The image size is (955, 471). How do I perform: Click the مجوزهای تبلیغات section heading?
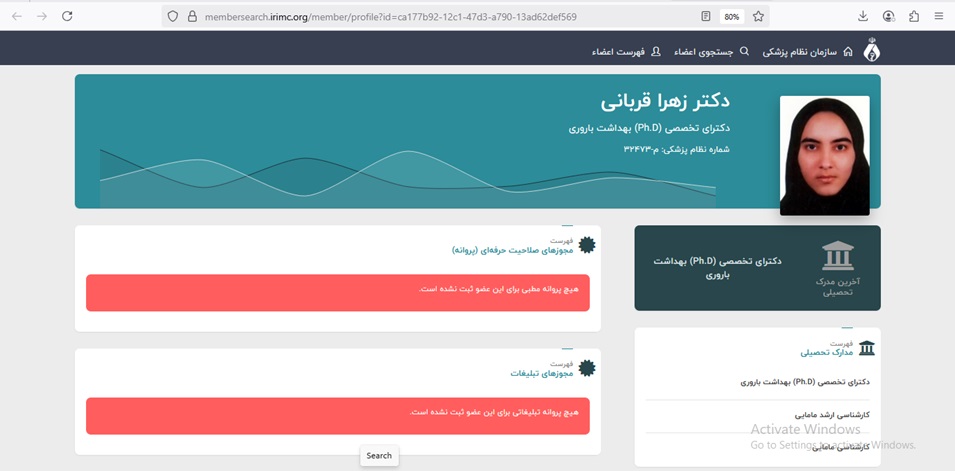pos(541,373)
